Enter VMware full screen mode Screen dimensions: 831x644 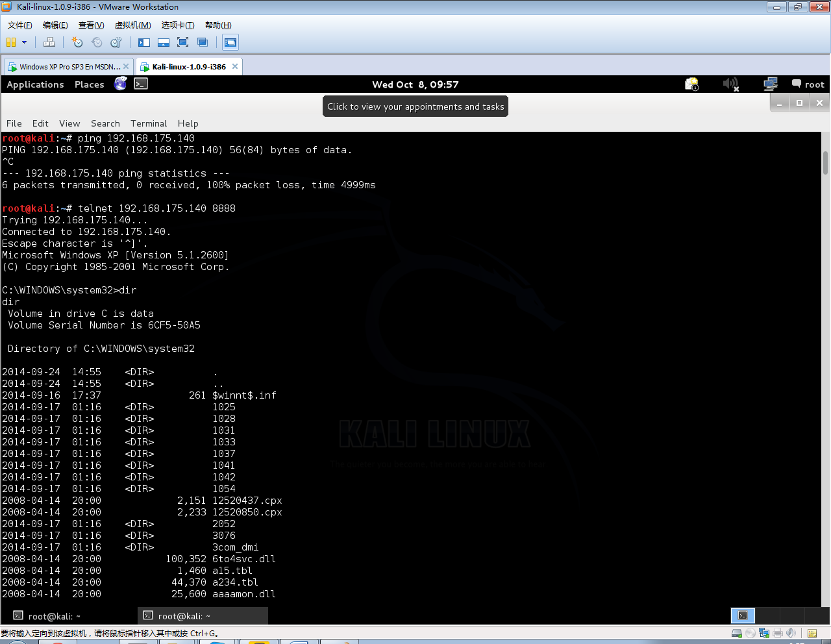[183, 42]
